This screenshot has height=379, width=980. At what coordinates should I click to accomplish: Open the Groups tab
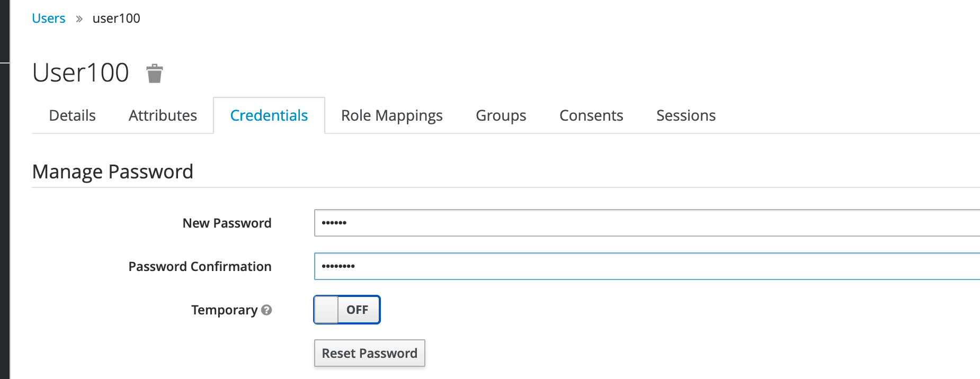pyautogui.click(x=501, y=115)
